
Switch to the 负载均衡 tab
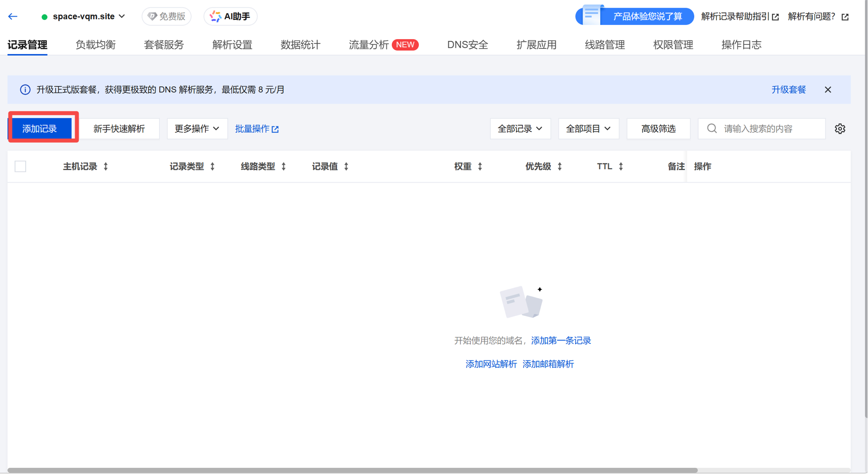coord(96,45)
